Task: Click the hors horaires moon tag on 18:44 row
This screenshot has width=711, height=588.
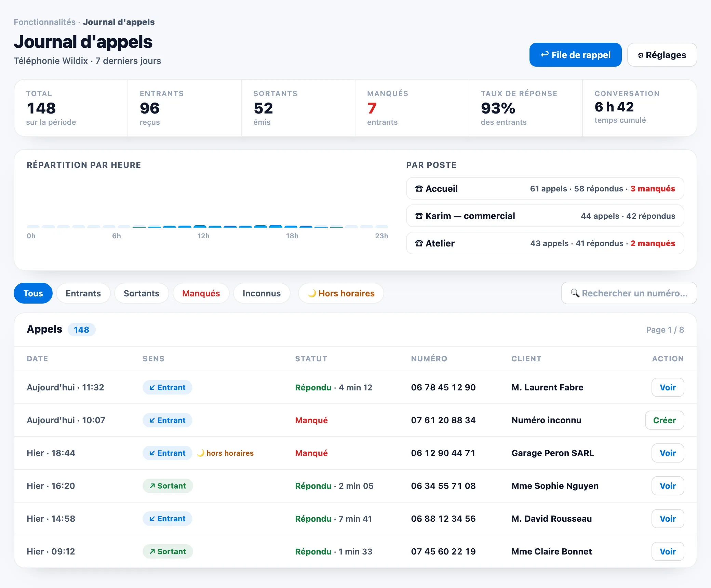Action: coord(225,453)
